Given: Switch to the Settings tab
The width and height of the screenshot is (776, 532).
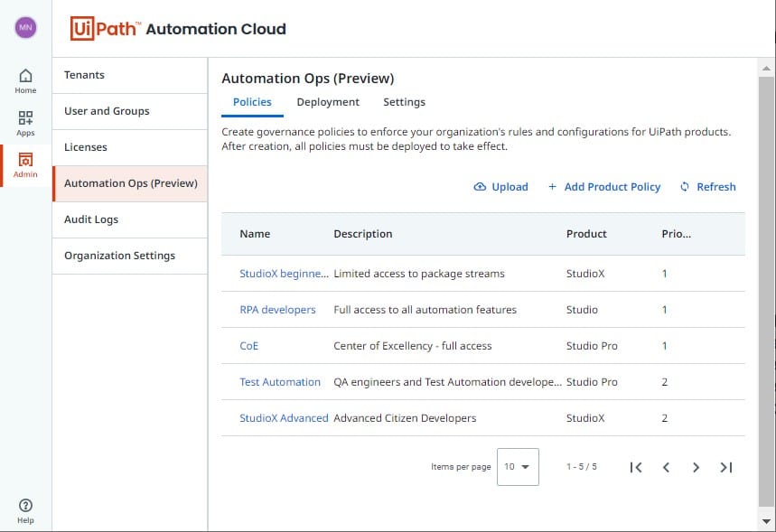Looking at the screenshot, I should (405, 102).
